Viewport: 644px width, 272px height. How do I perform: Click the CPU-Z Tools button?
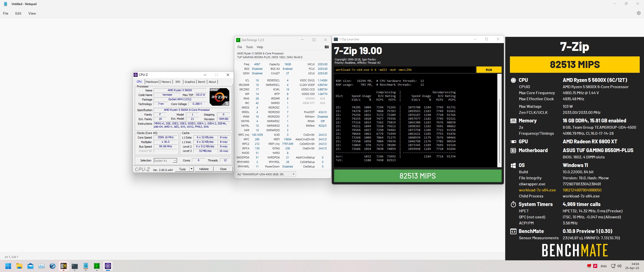pos(182,169)
